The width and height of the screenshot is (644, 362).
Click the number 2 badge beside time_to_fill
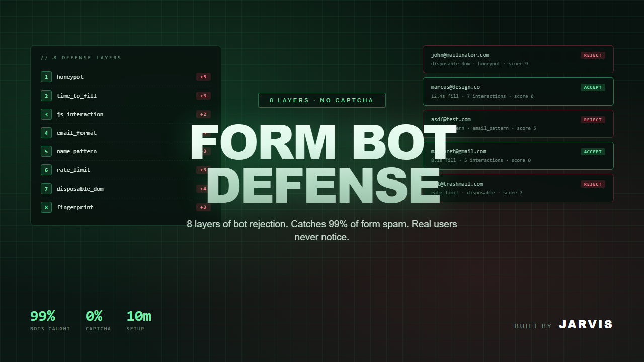click(x=46, y=96)
